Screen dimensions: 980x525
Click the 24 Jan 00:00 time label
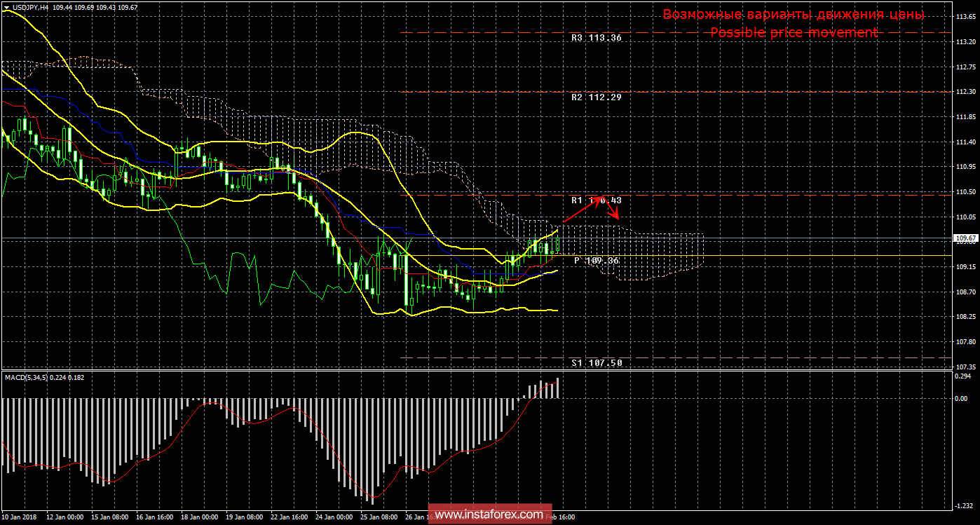[334, 517]
